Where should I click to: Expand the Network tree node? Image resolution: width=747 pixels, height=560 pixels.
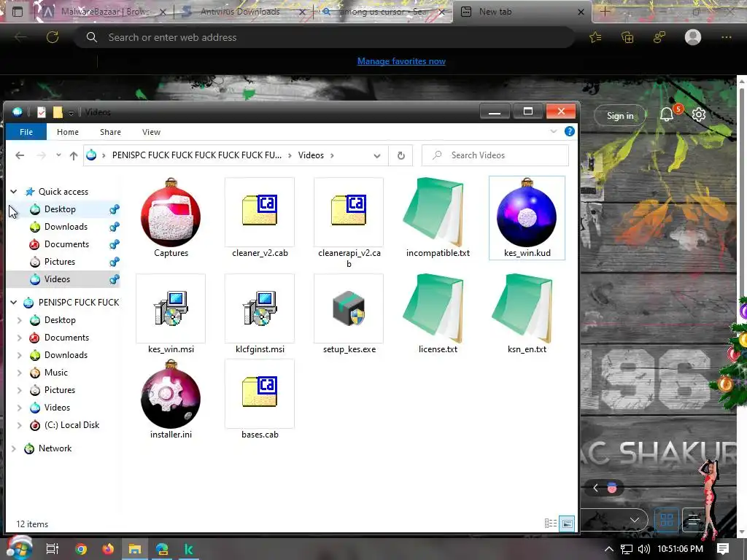14,448
